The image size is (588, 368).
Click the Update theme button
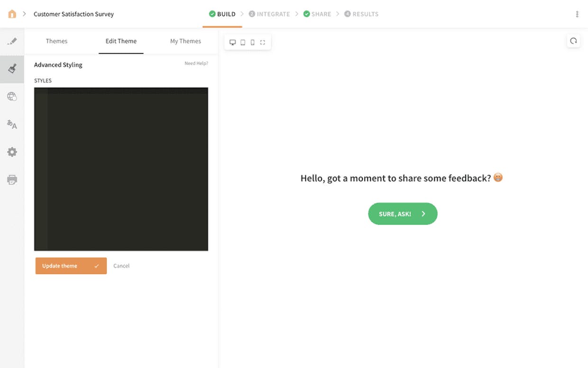coord(71,266)
